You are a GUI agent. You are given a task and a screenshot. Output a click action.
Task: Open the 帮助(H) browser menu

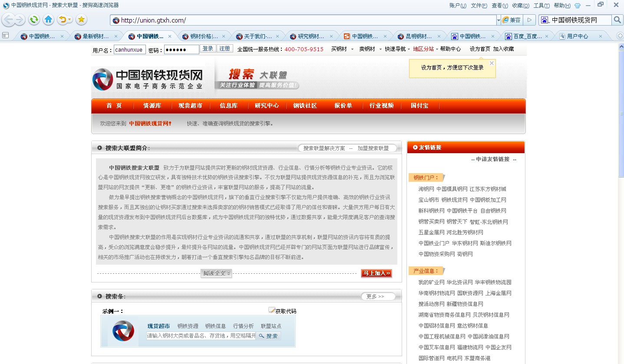pyautogui.click(x=562, y=6)
